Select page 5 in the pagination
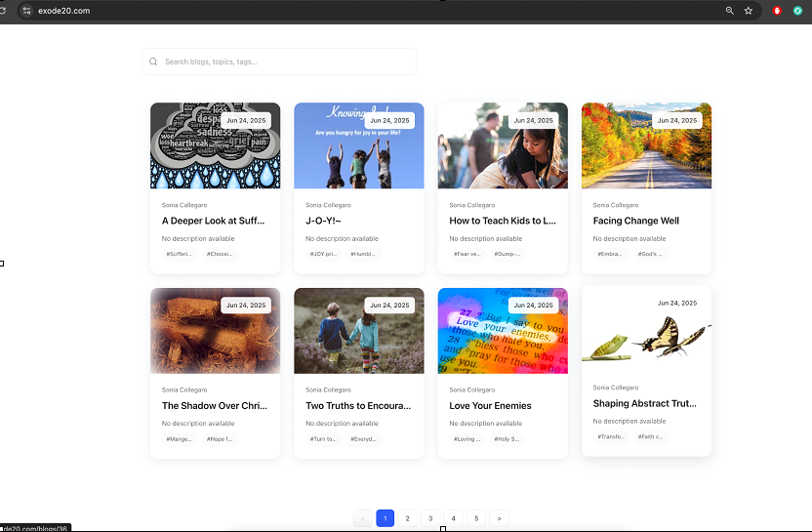The height and width of the screenshot is (532, 812). [476, 518]
